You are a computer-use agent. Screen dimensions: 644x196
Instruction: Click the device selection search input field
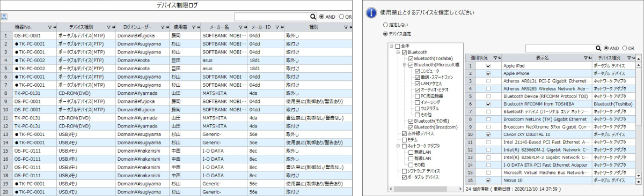click(x=560, y=48)
